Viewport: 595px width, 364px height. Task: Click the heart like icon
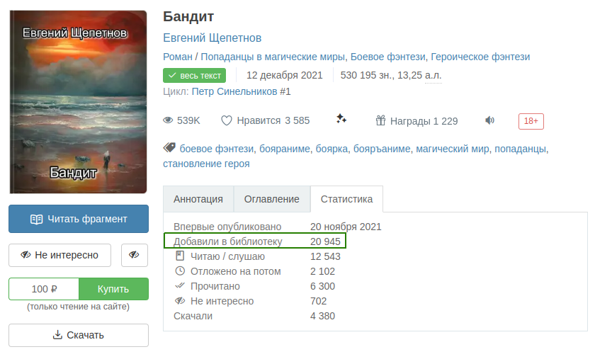227,120
